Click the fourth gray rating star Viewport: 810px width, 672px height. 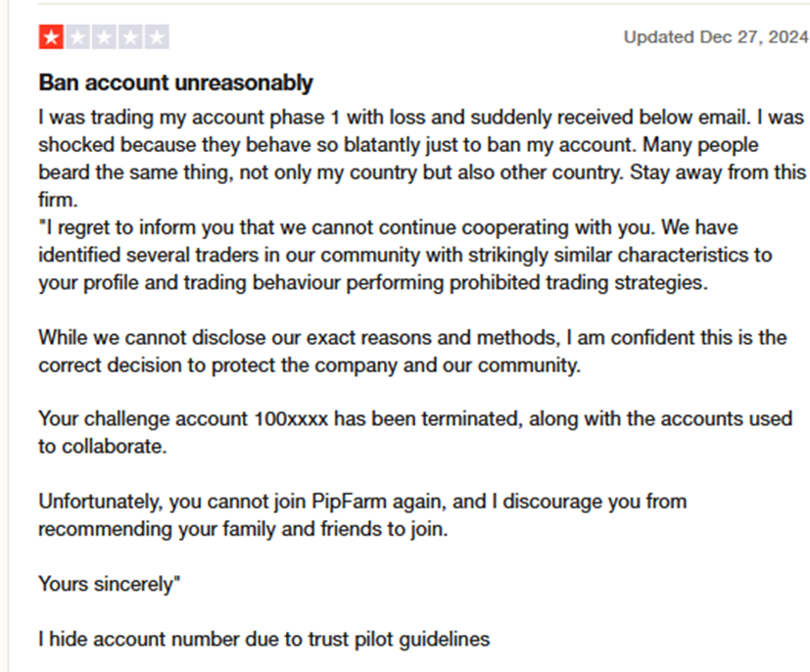[129, 38]
